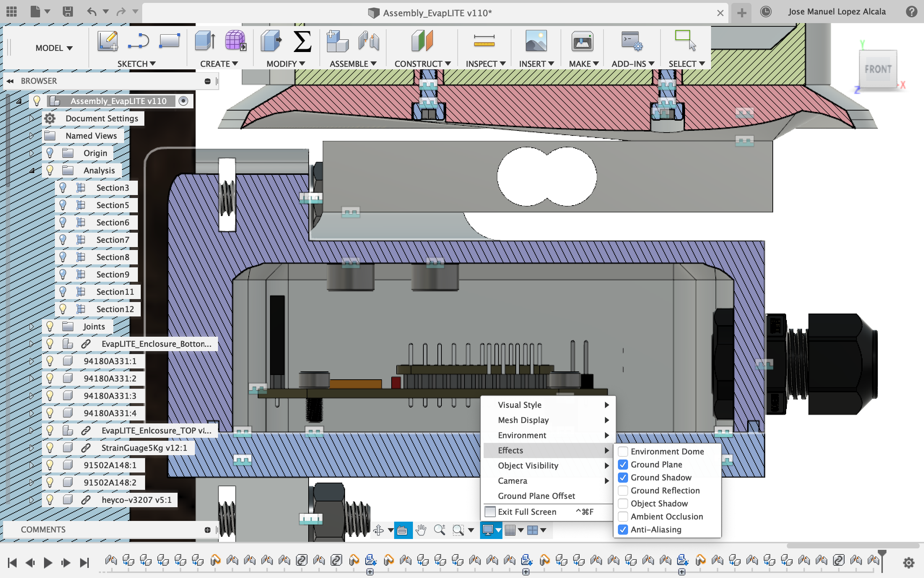Screen dimensions: 924x578
Task: Click the New Component assemble icon
Action: 337,41
